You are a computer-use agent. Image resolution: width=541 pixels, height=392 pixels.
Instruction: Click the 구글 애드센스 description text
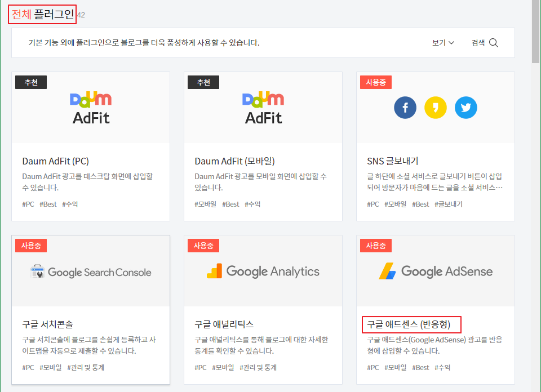(x=434, y=345)
